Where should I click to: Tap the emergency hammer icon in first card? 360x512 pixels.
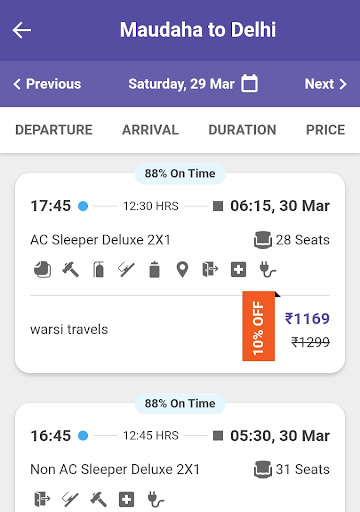click(71, 269)
